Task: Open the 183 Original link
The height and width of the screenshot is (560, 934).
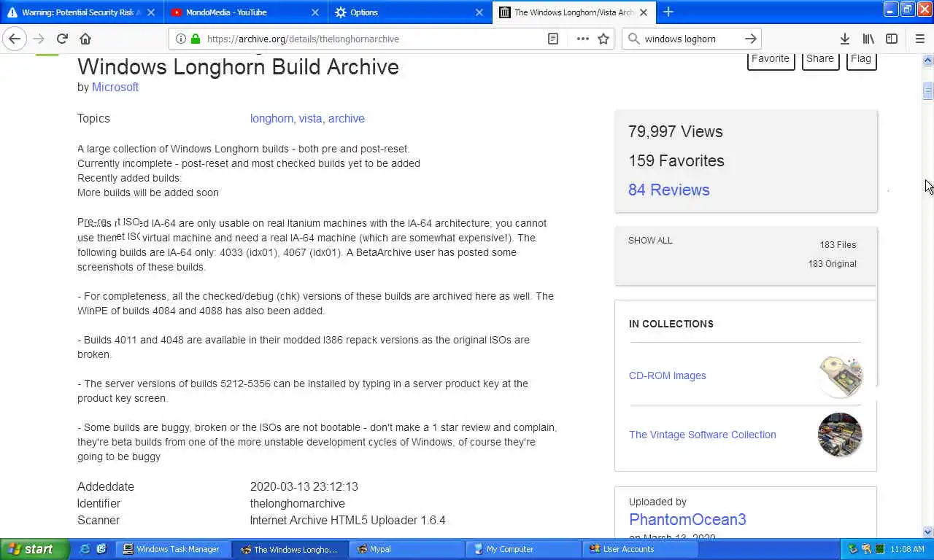Action: [x=832, y=264]
